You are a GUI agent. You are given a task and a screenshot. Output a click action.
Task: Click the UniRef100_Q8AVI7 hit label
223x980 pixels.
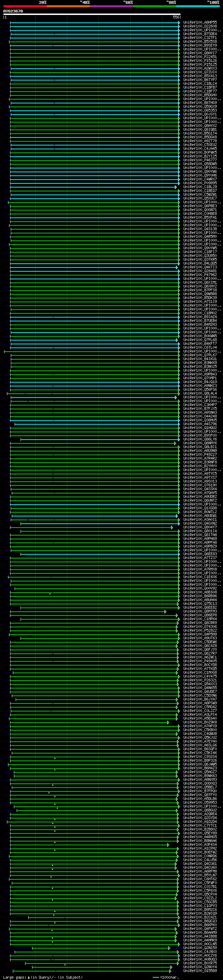pyautogui.click(x=200, y=53)
